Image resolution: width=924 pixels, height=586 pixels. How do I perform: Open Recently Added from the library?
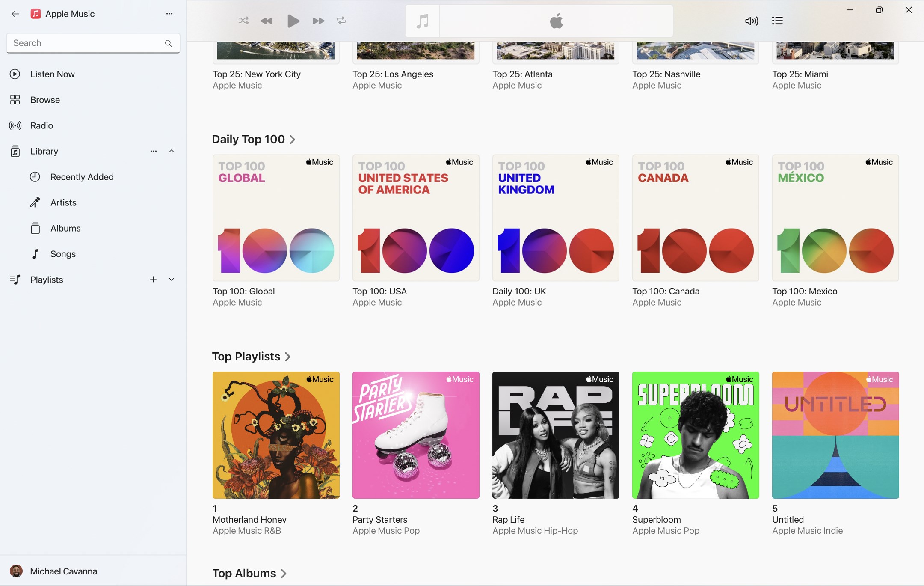tap(35, 177)
